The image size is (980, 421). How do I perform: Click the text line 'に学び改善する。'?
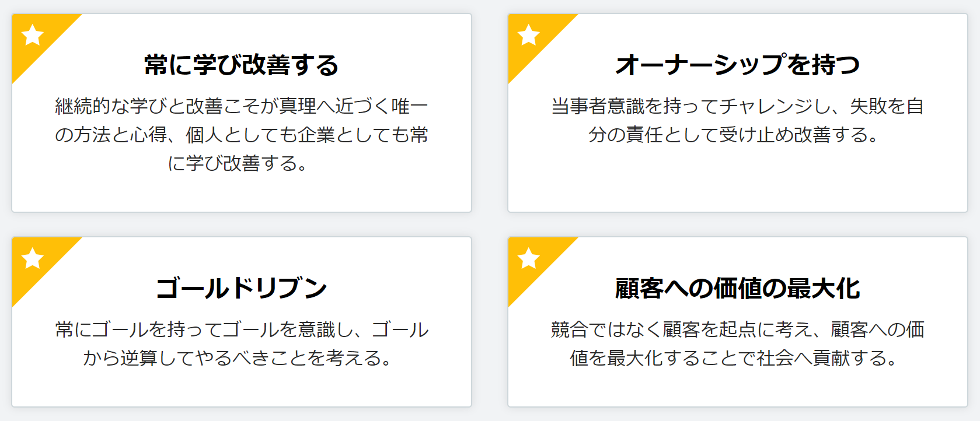238,163
